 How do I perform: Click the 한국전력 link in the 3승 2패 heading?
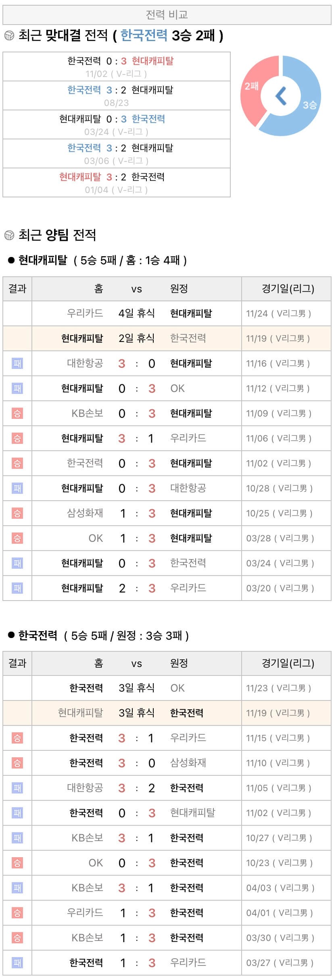point(144,35)
